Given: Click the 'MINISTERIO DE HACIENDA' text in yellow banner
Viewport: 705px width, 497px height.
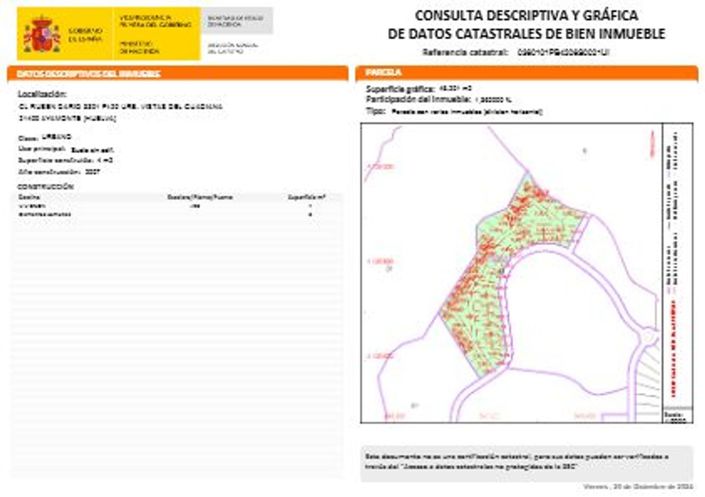Looking at the screenshot, I should 139,47.
